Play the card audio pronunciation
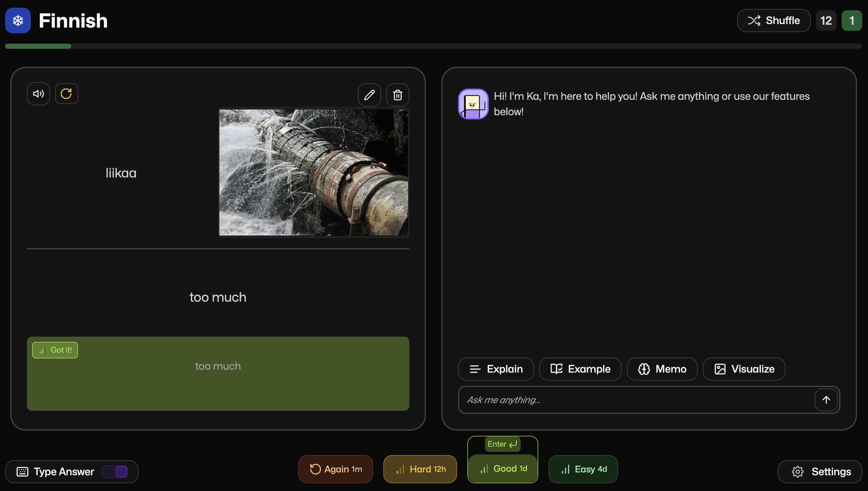 (x=38, y=94)
